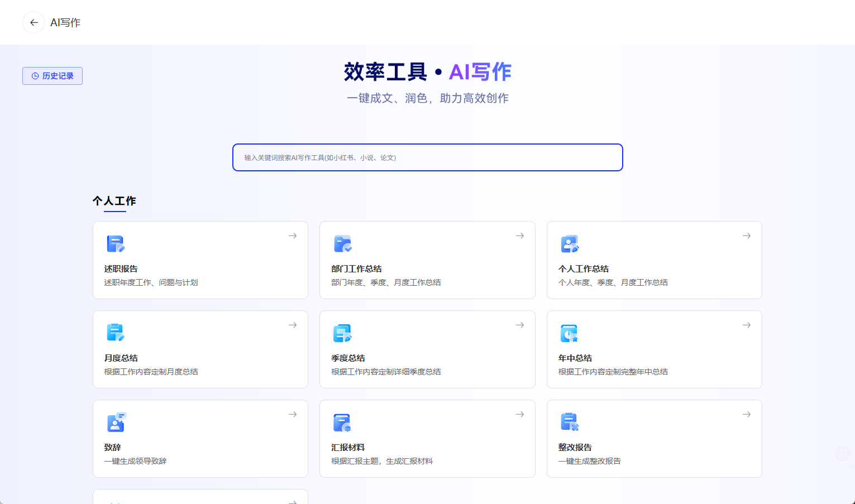Viewport: 855px width, 504px height.
Task: Click subtitle 一键成文、润色，助力高效创作
Action: (x=427, y=98)
